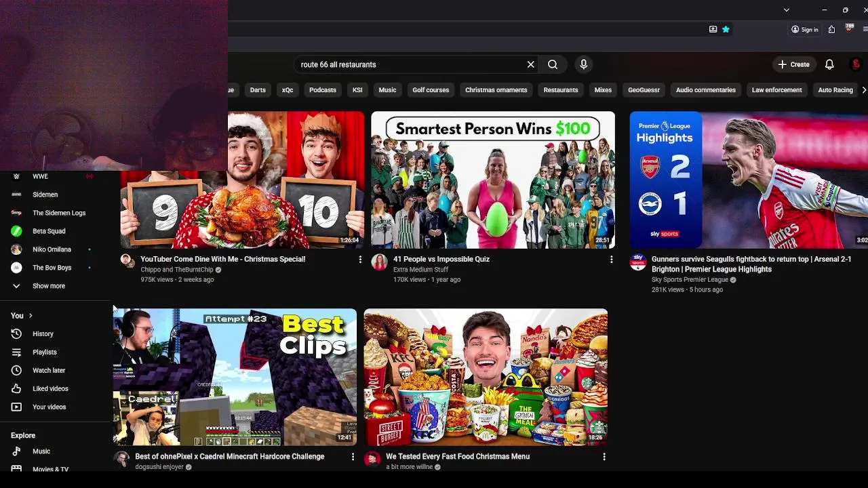Open options for Fast Food Christmas Menu video
This screenshot has height=488, width=868.
(604, 457)
